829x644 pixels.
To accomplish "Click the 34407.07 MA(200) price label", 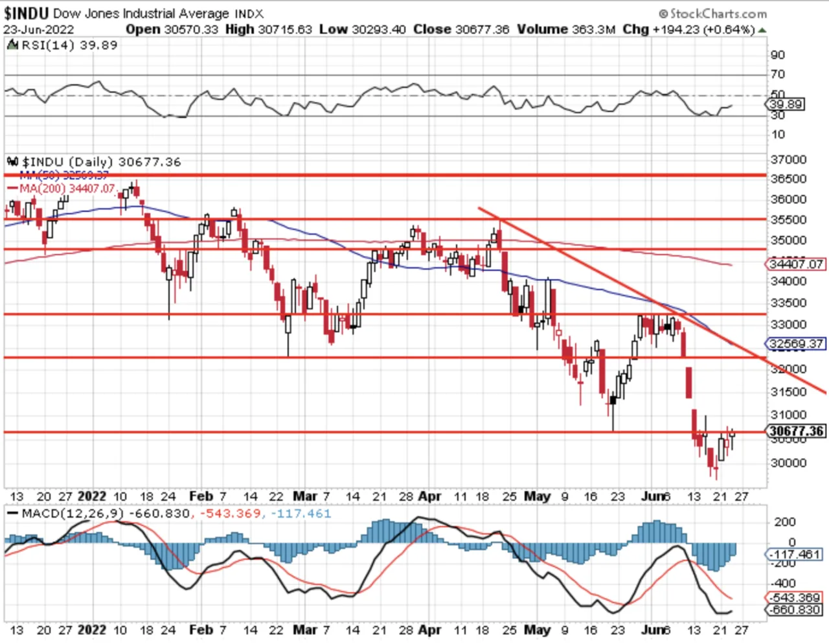I will 797,264.
